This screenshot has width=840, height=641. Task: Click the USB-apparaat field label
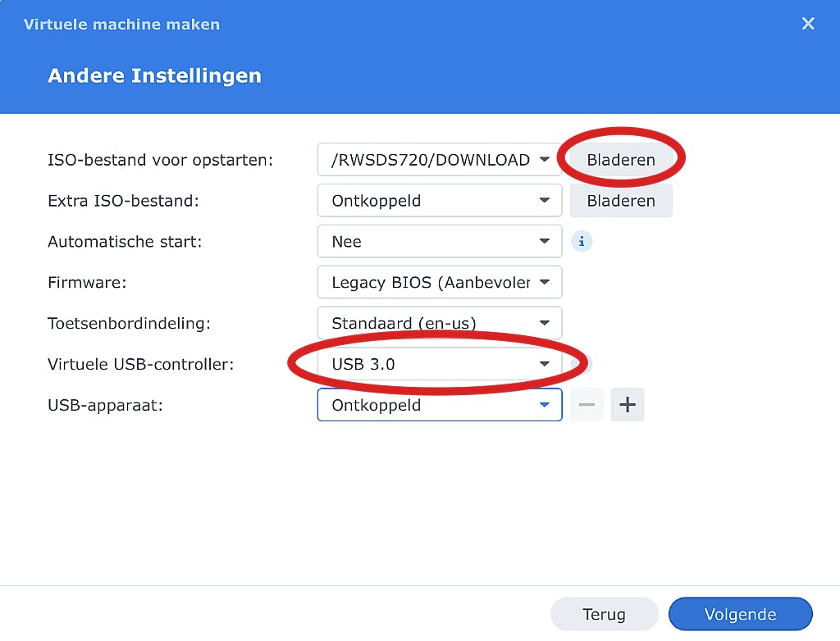[105, 405]
